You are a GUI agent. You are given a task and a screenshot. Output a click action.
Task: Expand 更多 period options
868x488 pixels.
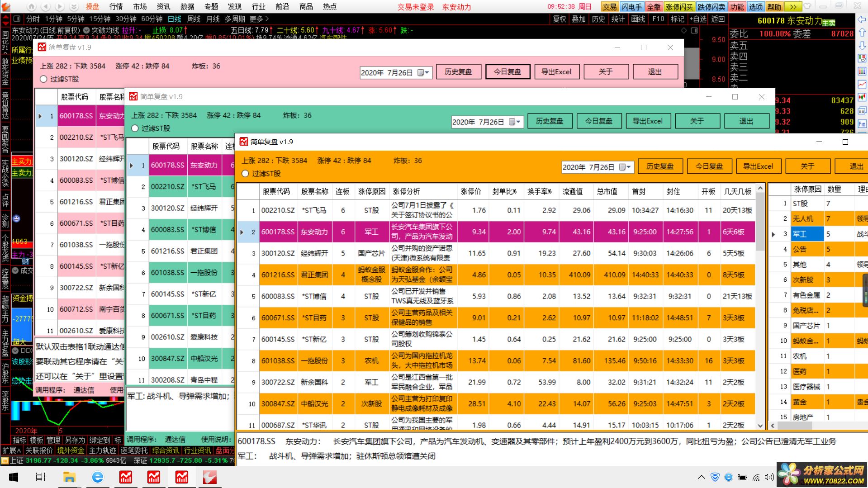point(259,19)
